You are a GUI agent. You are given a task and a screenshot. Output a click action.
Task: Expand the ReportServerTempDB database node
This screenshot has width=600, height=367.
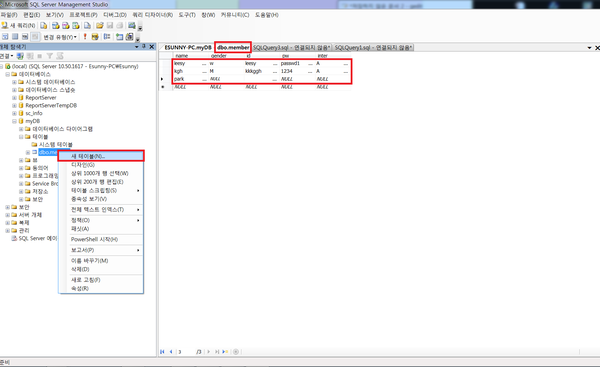(14, 105)
